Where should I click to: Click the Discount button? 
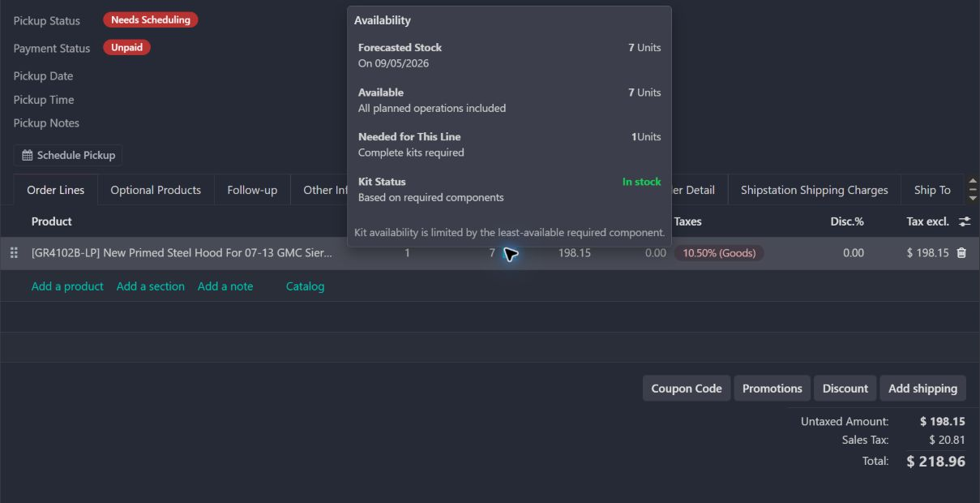tap(845, 389)
